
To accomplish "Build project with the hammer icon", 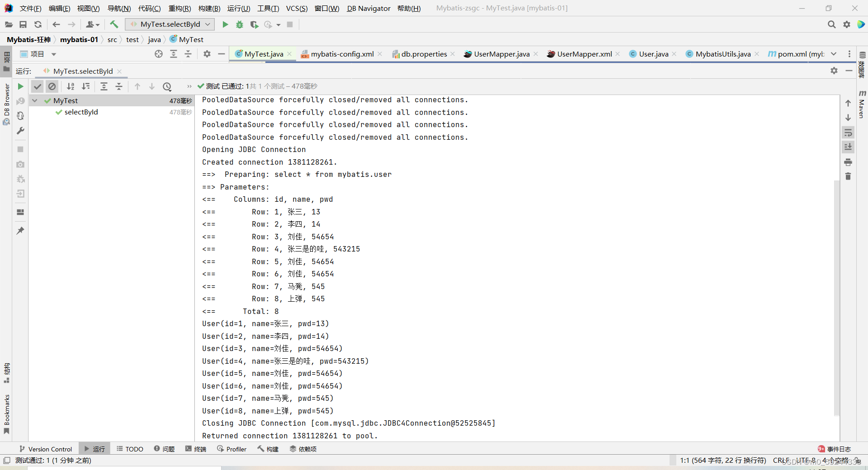I will point(114,24).
